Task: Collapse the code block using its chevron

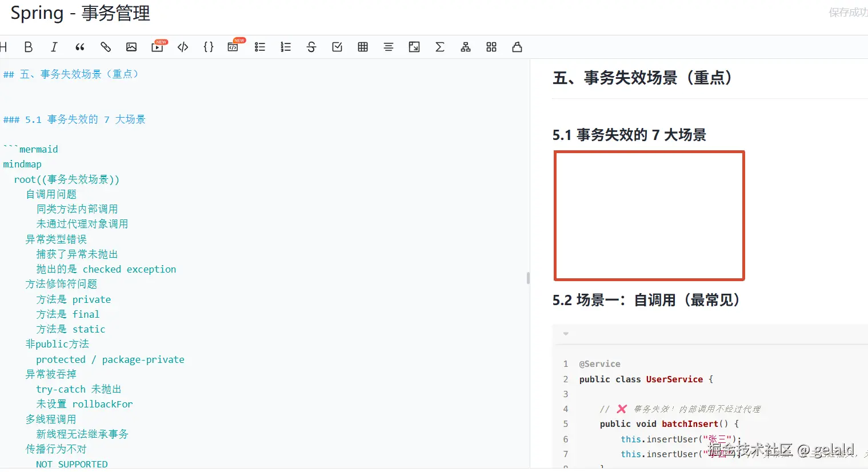Action: [565, 333]
